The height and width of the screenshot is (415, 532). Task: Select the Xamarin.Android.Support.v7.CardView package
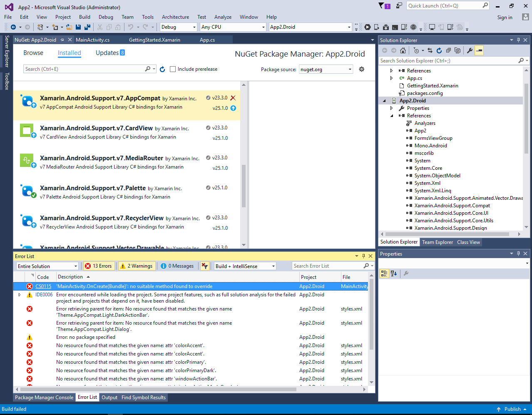[127, 135]
